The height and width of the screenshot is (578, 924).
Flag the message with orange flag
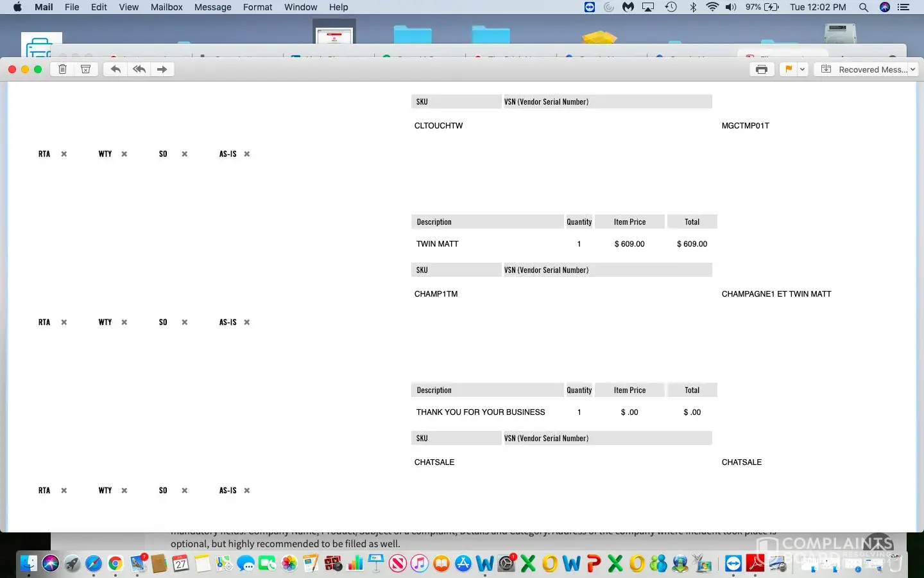click(788, 69)
